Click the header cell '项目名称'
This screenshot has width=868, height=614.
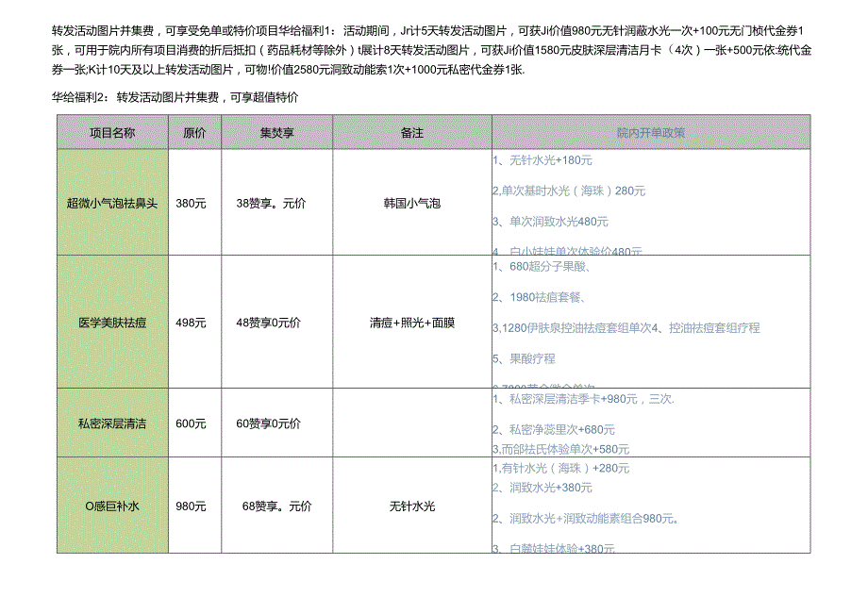[x=112, y=133]
